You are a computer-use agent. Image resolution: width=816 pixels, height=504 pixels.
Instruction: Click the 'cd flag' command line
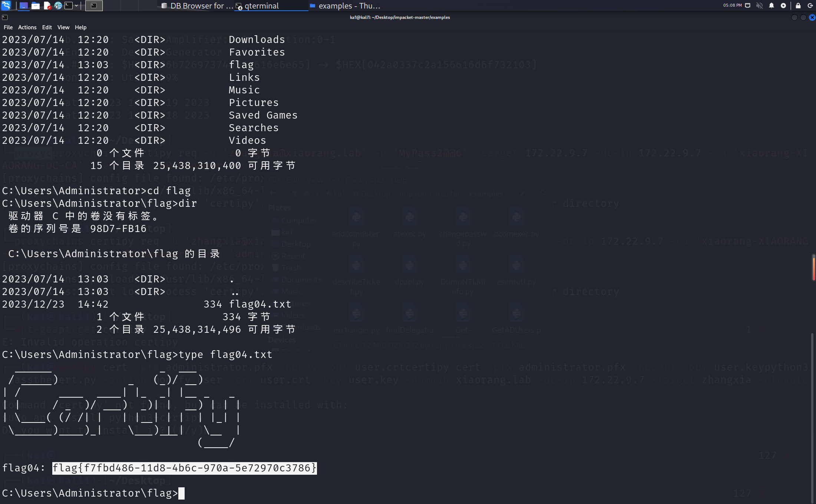(x=96, y=191)
